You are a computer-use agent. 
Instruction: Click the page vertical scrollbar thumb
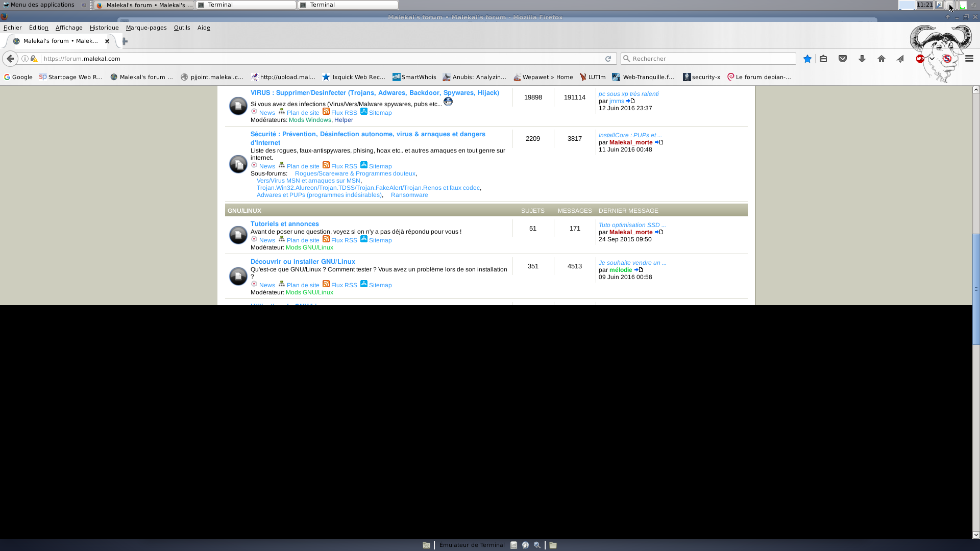976,289
